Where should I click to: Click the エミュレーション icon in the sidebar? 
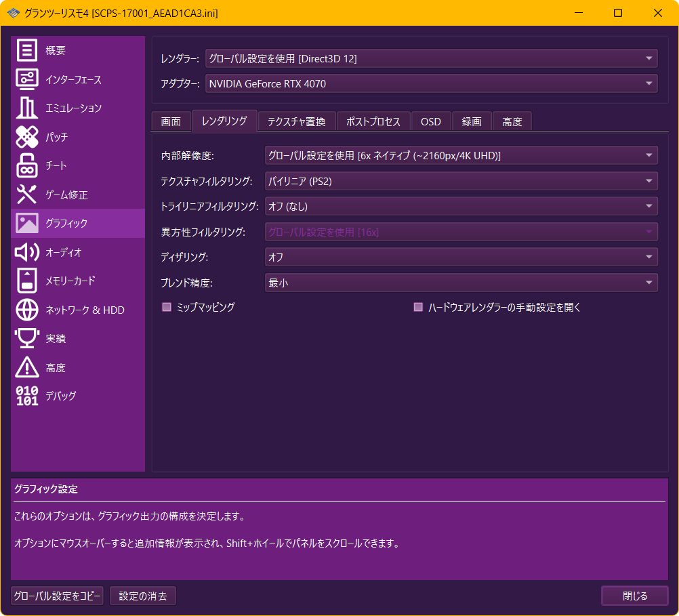27,108
